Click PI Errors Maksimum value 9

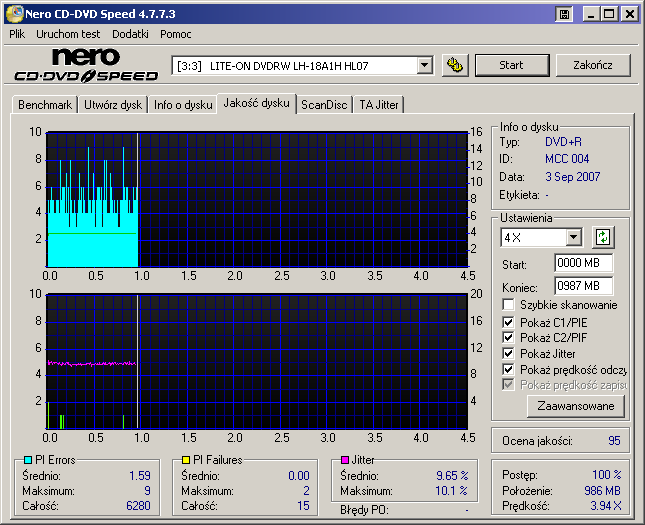[147, 491]
